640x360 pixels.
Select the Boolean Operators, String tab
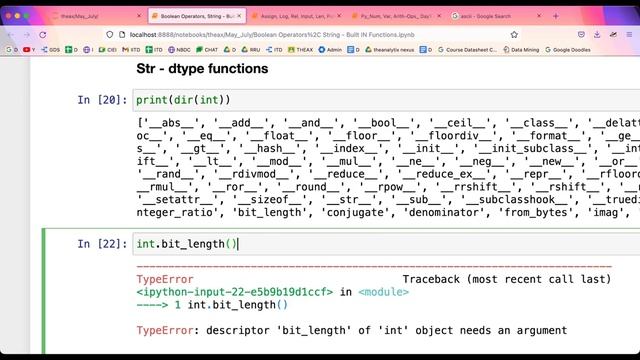[197, 16]
